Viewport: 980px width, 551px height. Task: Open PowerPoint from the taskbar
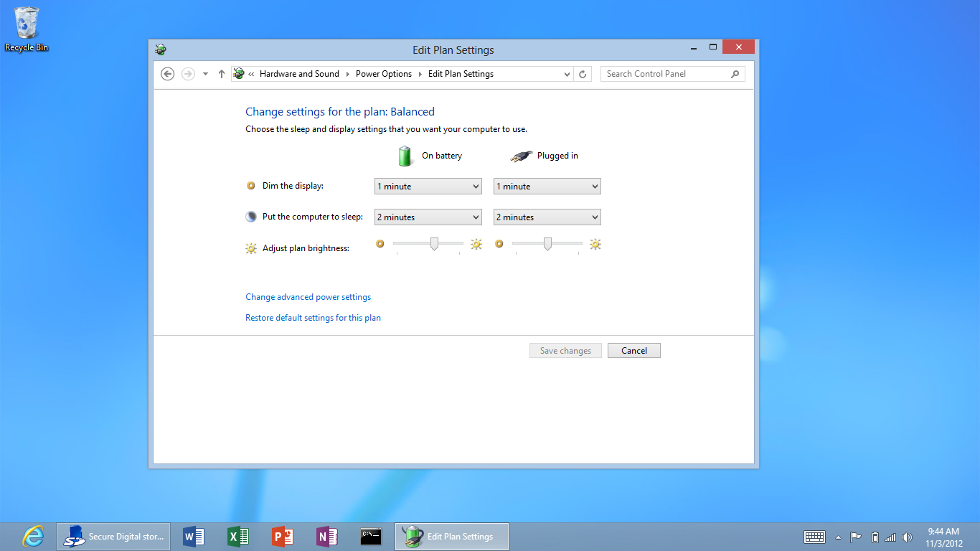point(283,536)
